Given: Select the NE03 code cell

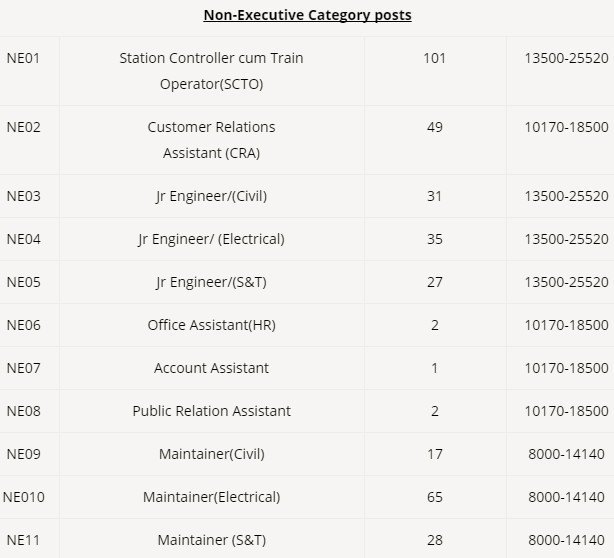Looking at the screenshot, I should [x=23, y=196].
